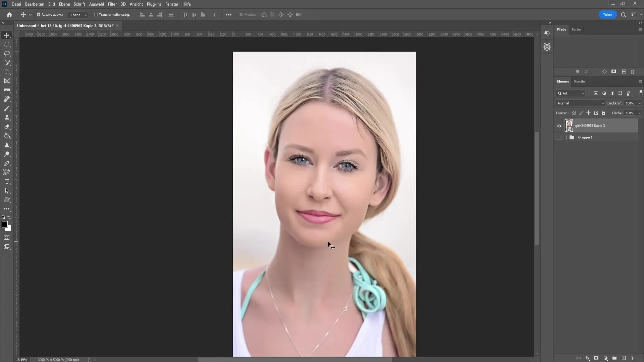Select the Healing Brush tool

[7, 99]
